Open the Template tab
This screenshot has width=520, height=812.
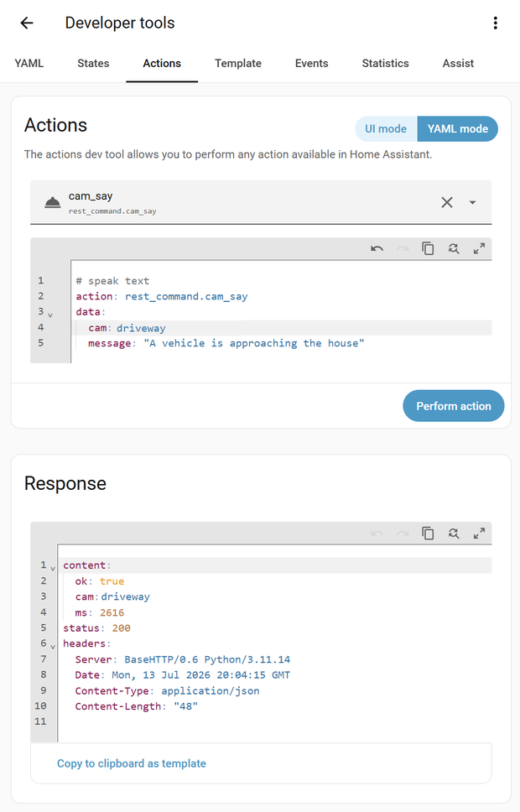pos(238,63)
